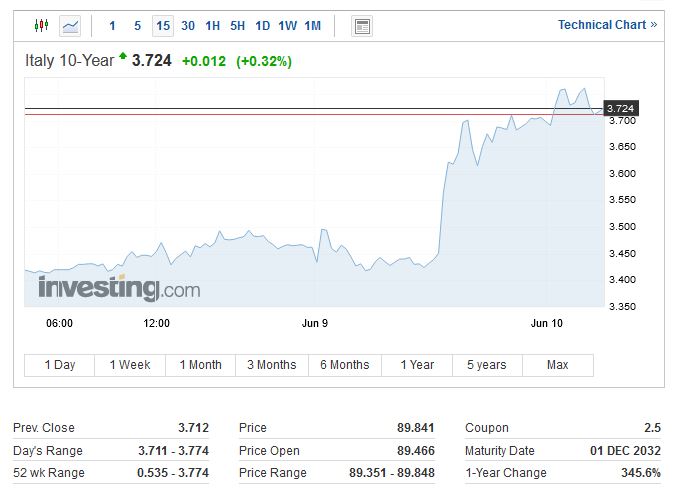Click the 3.724 current price marker
The image size is (673, 502).
click(620, 108)
